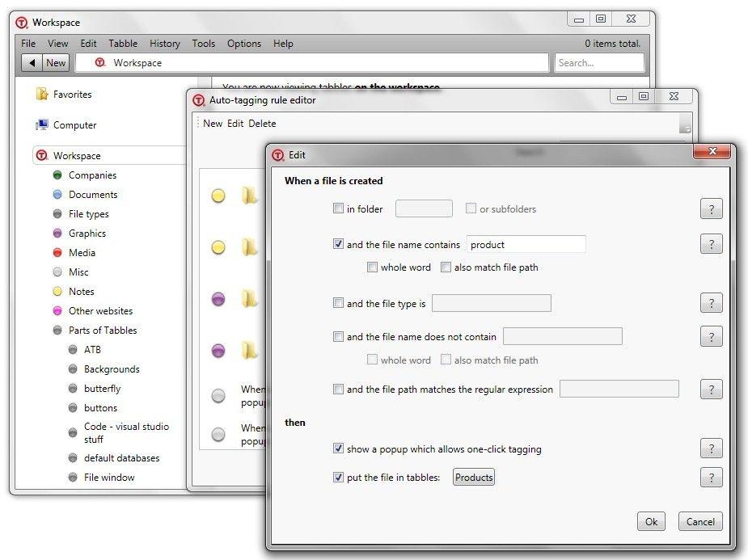Toggle 'whole word' under file name contains

pyautogui.click(x=372, y=267)
